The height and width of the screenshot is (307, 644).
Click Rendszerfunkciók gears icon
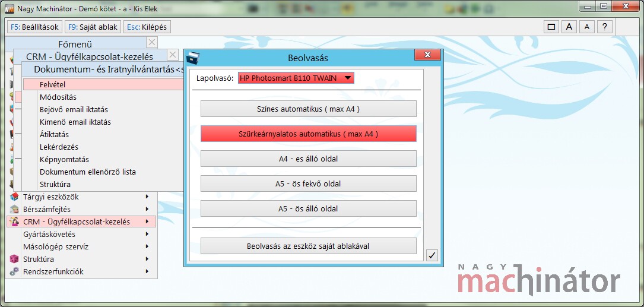[14, 271]
